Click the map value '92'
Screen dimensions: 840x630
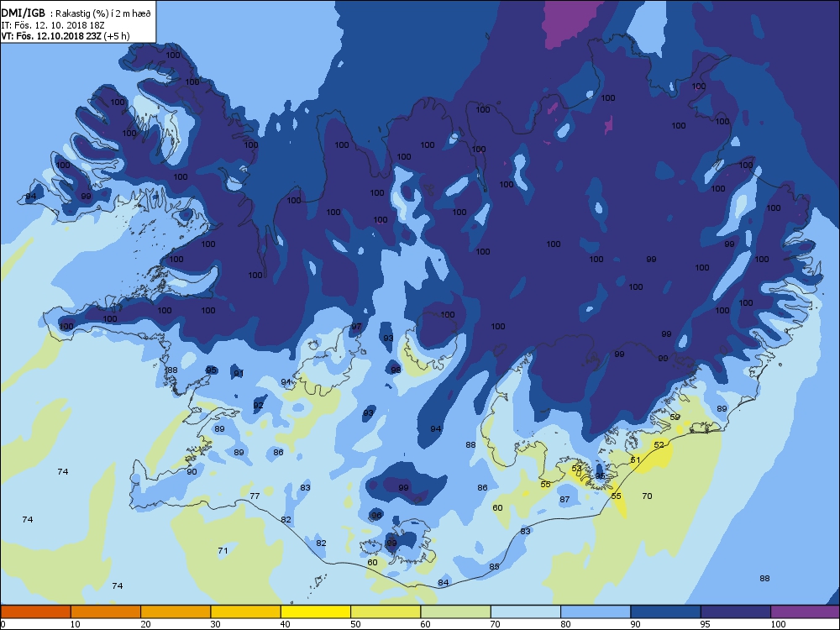pyautogui.click(x=258, y=405)
